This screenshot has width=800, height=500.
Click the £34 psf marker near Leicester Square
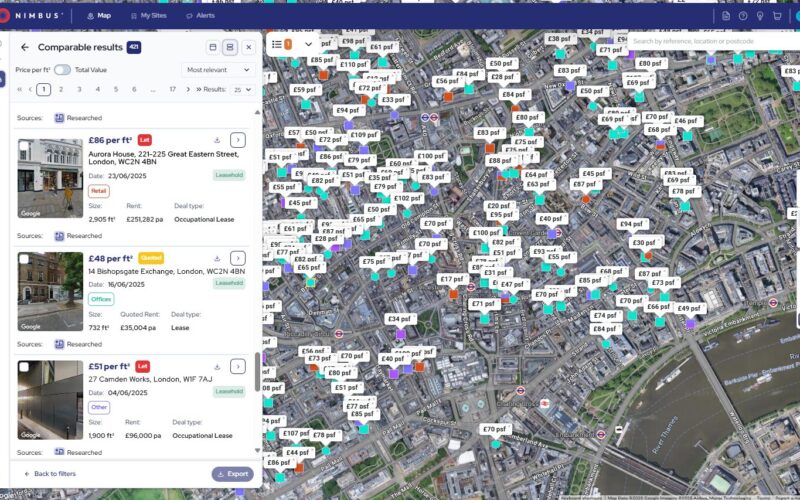(399, 319)
